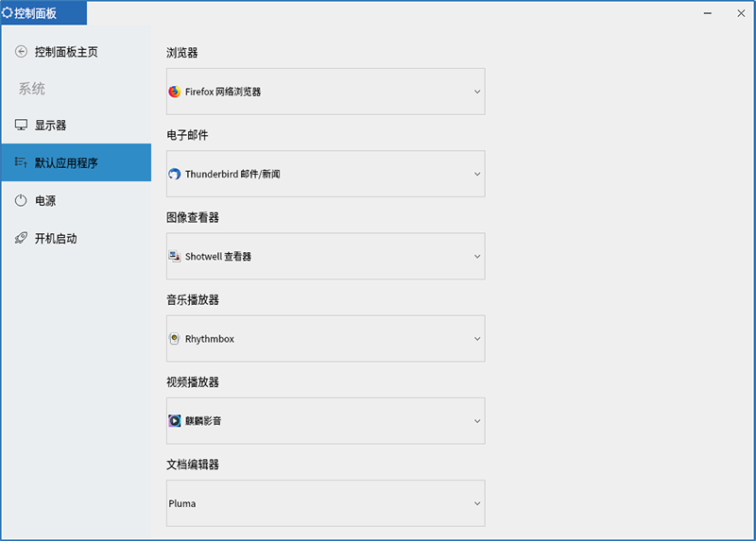The image size is (756, 541).
Task: Open the 开机启动 settings page
Action: pyautogui.click(x=77, y=238)
